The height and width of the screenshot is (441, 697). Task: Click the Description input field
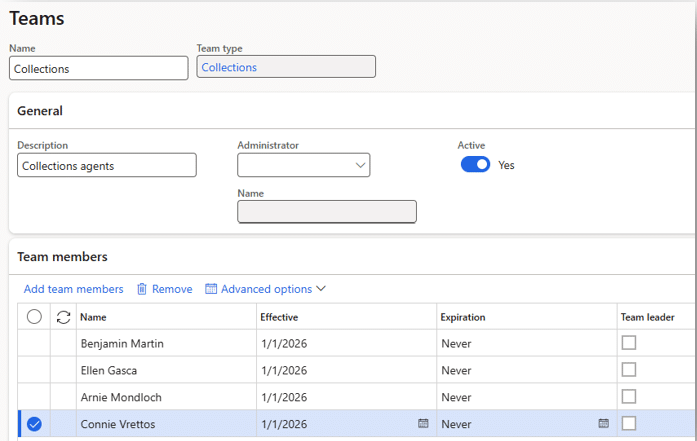click(106, 166)
